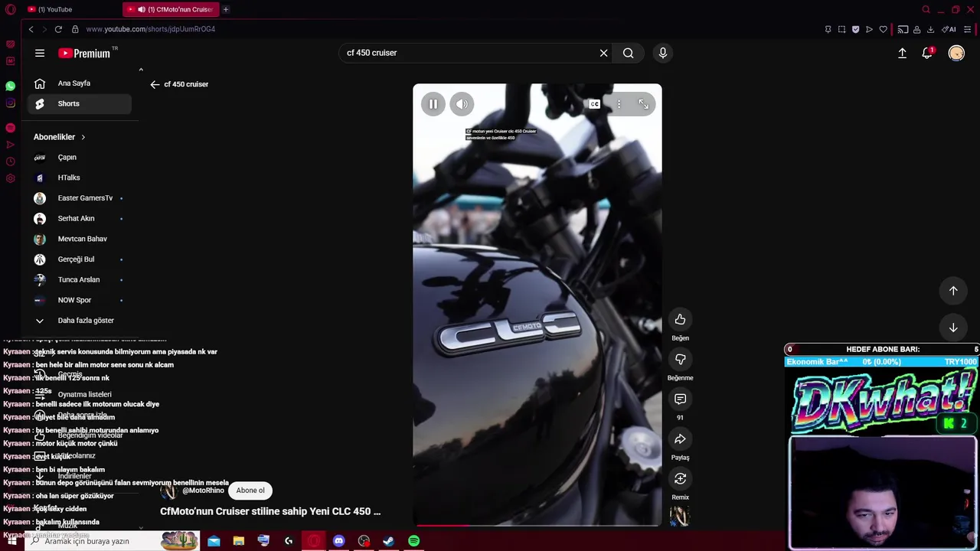Open the Serhat Akın subscription

click(80, 219)
